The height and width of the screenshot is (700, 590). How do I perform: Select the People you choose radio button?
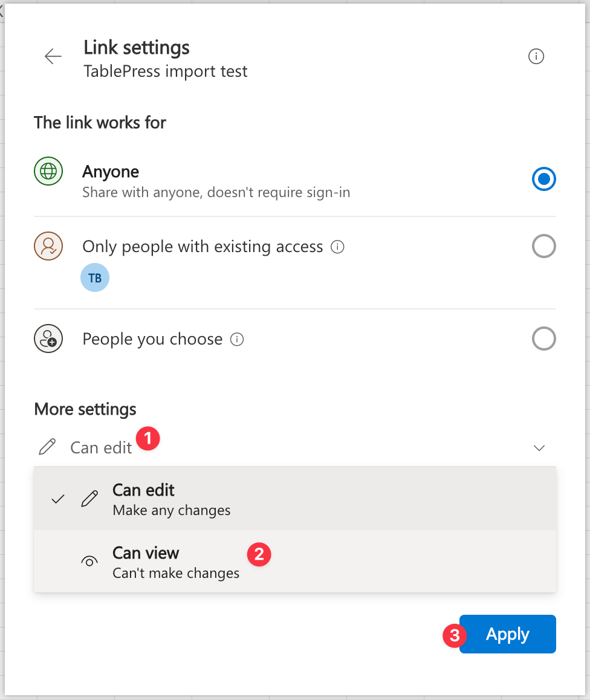pos(543,339)
